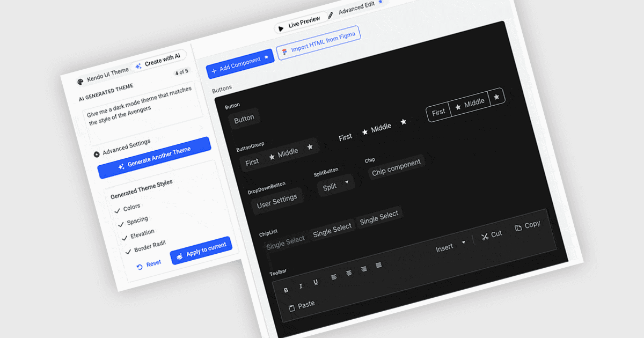
Task: Click First in the solid button group
Action: (252, 162)
